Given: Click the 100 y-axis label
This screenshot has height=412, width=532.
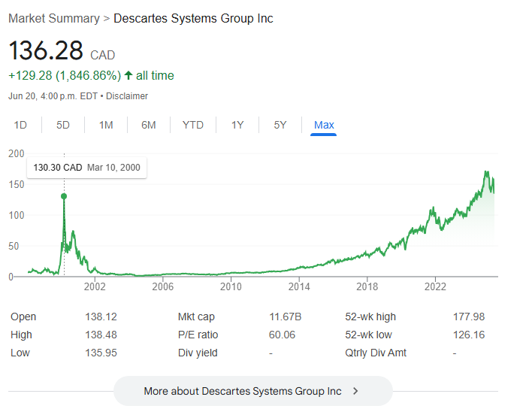Looking at the screenshot, I should tap(17, 215).
